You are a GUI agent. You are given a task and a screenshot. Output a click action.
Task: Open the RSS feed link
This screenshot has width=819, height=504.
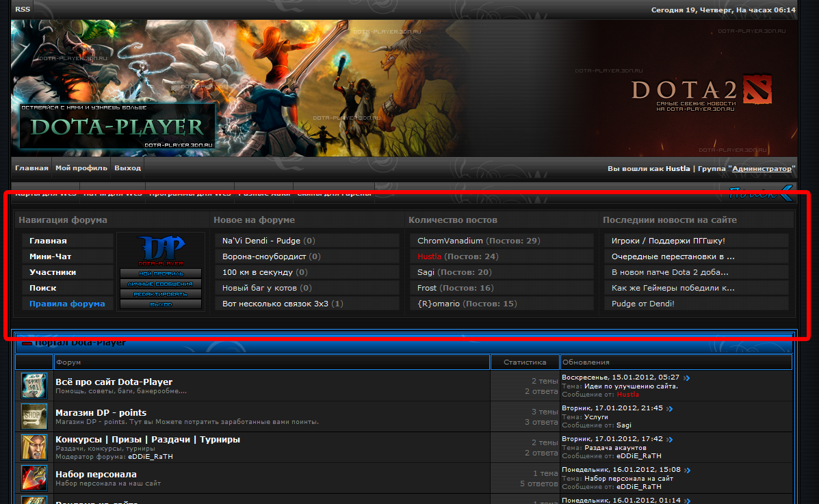coord(23,10)
